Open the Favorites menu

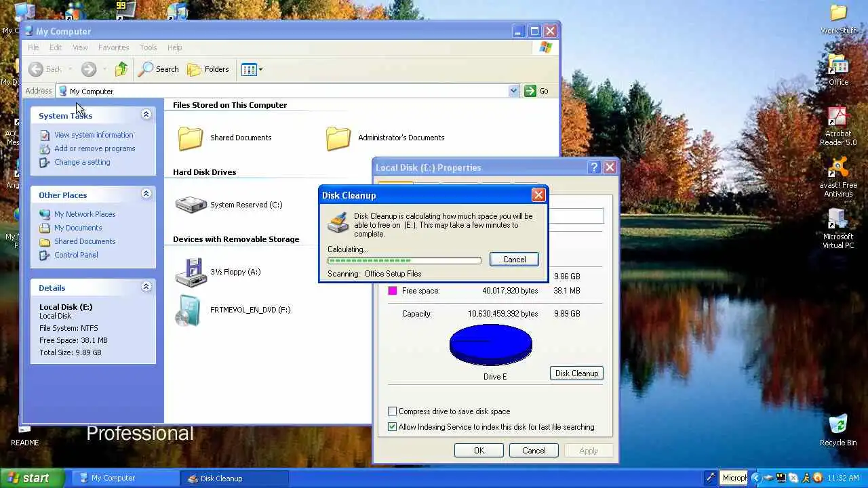coord(113,47)
